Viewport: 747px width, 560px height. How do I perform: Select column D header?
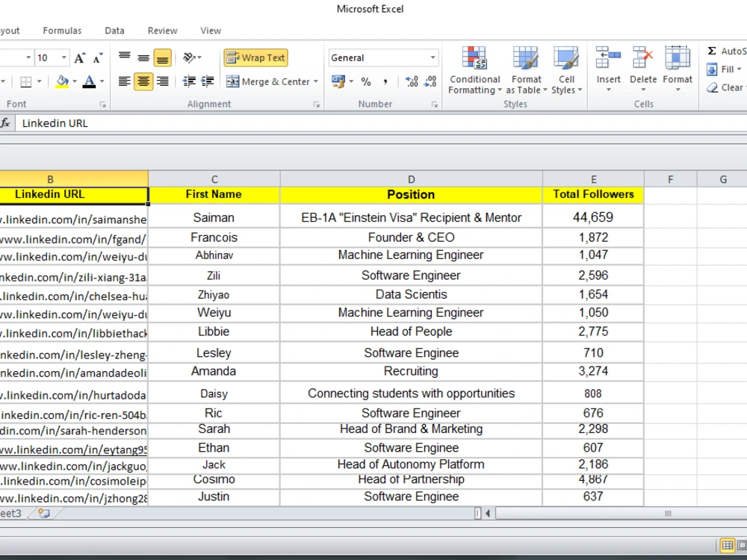click(x=411, y=179)
